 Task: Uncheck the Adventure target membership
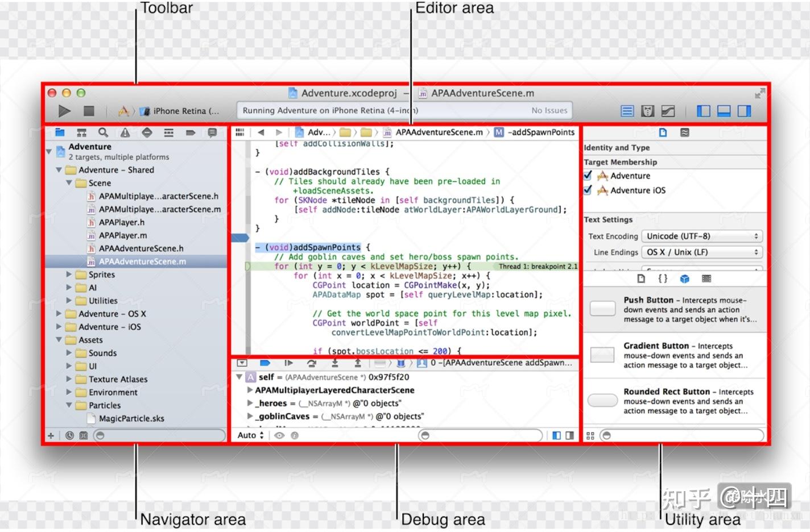[588, 176]
